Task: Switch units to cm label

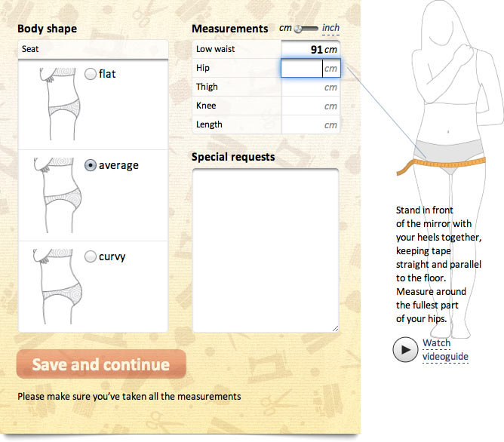Action: pyautogui.click(x=284, y=29)
